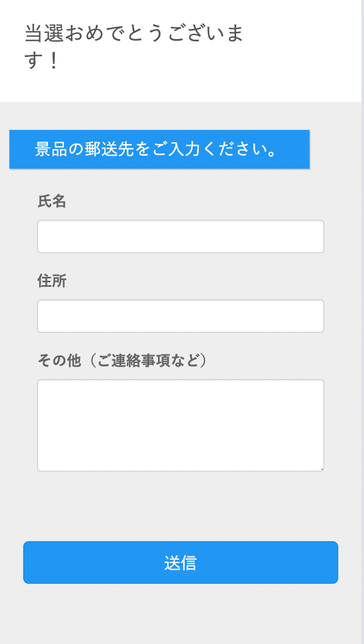Viewport: 364px width, 644px height.
Task: Click the word 当選 in the heading
Action: pos(45,34)
